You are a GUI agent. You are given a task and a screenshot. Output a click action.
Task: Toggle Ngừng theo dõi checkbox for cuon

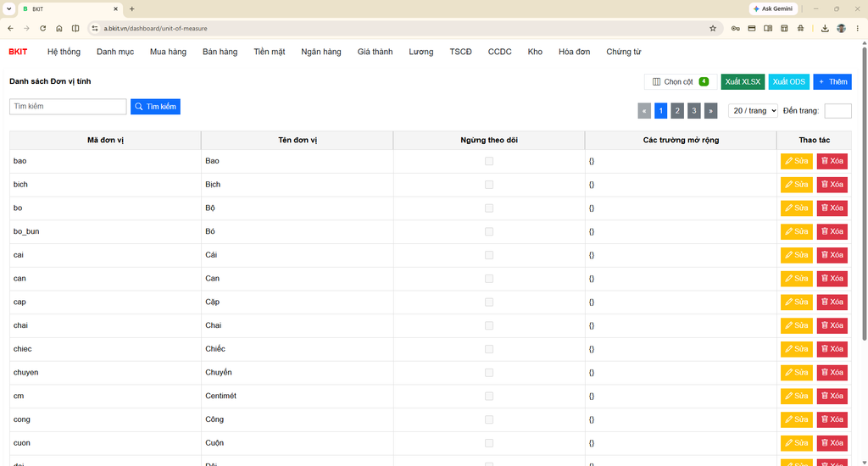489,443
